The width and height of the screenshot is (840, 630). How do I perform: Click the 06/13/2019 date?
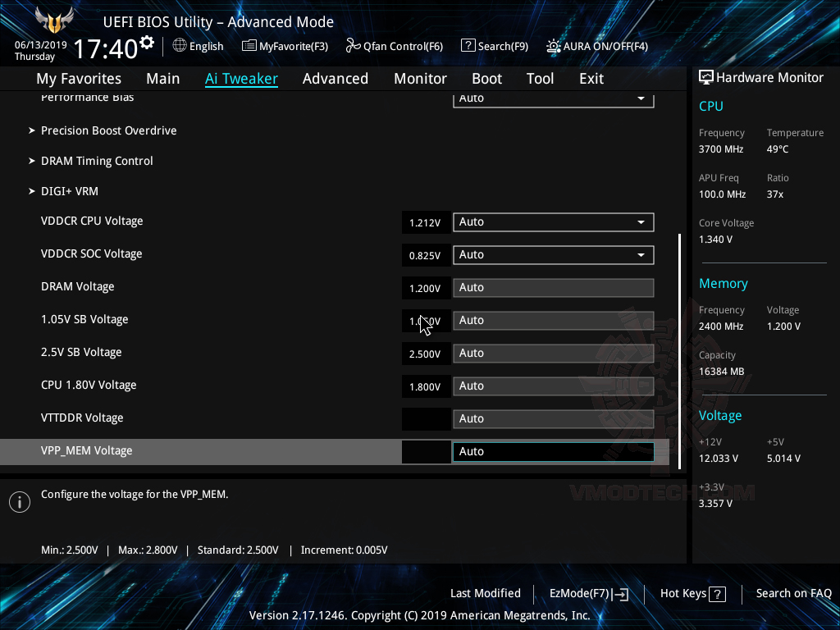(41, 45)
